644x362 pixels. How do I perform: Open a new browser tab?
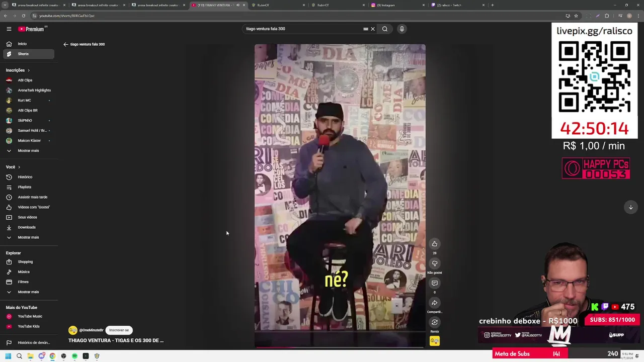click(492, 5)
